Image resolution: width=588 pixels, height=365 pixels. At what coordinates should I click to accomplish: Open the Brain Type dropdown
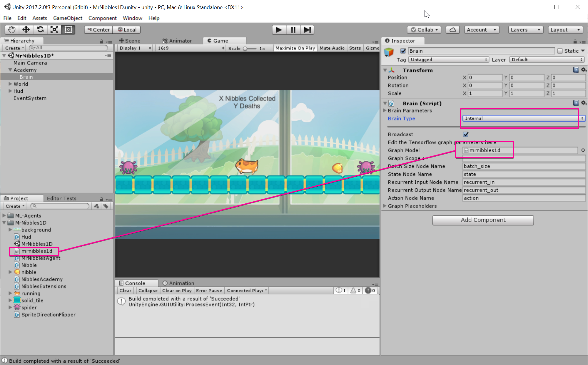coord(523,118)
